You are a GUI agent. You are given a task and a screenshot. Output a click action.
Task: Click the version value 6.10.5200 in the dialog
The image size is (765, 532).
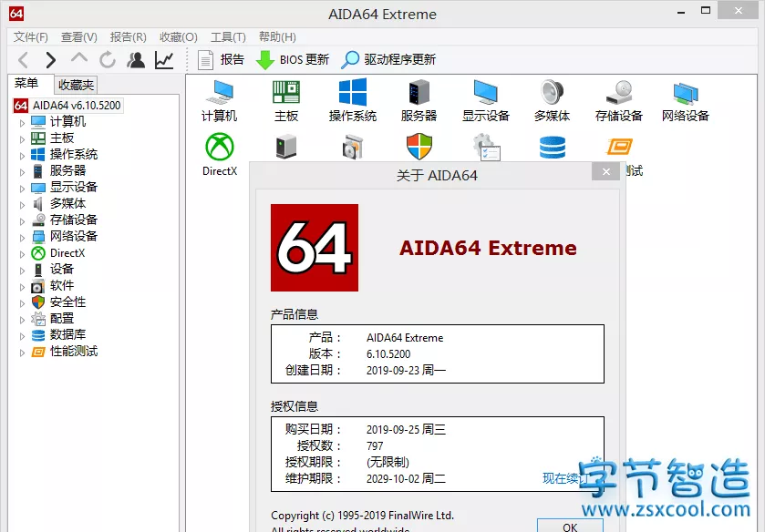point(388,354)
